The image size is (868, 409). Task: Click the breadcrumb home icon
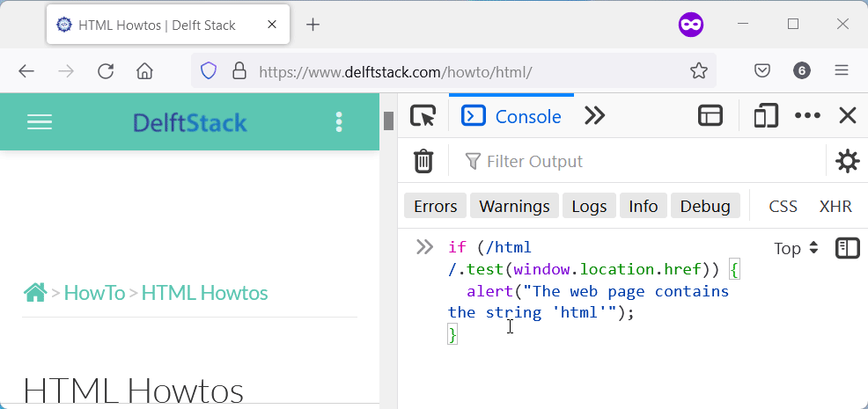pos(34,292)
